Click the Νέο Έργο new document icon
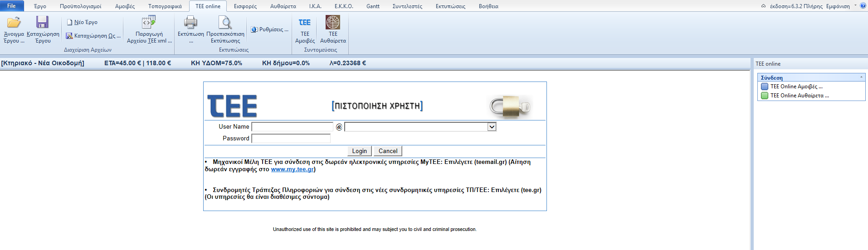868x250 pixels. (70, 22)
